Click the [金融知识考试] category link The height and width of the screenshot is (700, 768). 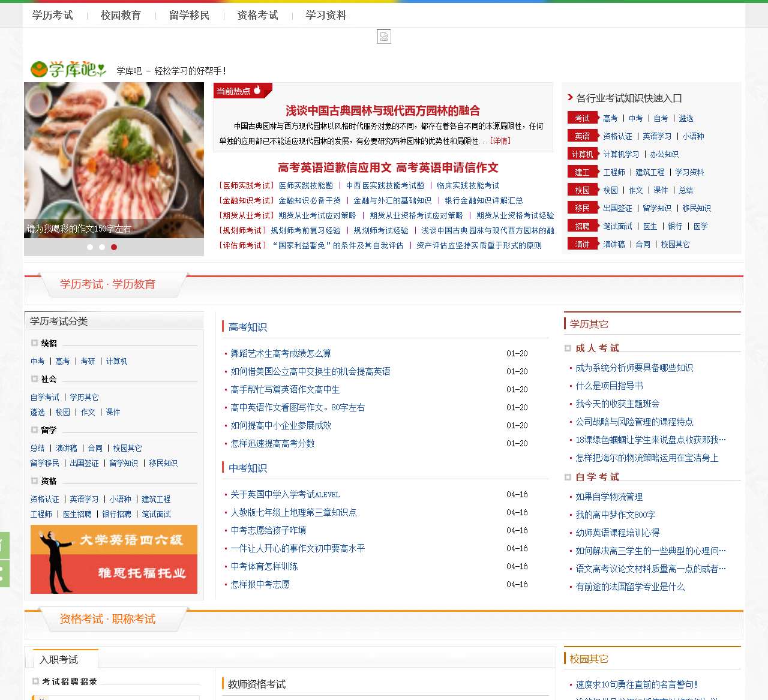(x=246, y=200)
